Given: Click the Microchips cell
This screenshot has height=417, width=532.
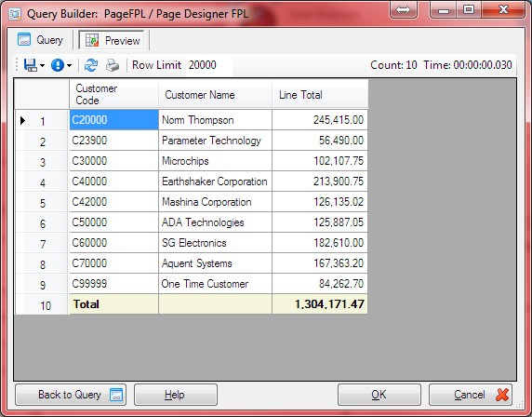Looking at the screenshot, I should pos(215,161).
